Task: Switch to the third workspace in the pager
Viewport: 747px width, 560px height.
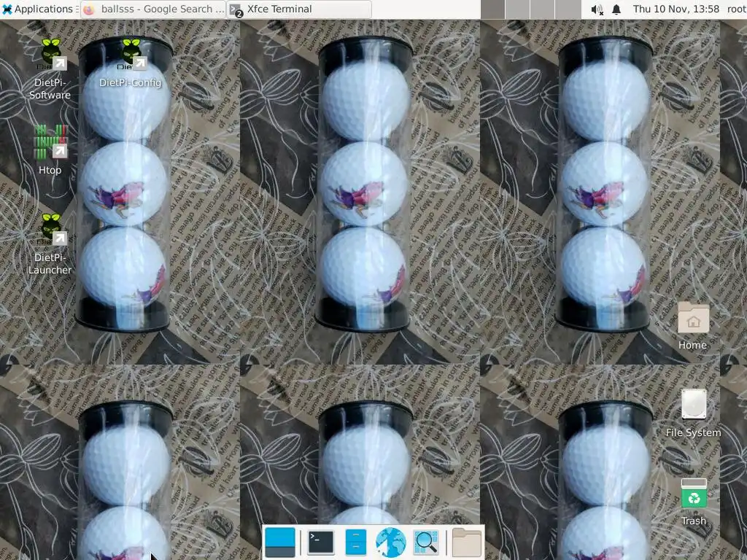Action: click(x=542, y=9)
